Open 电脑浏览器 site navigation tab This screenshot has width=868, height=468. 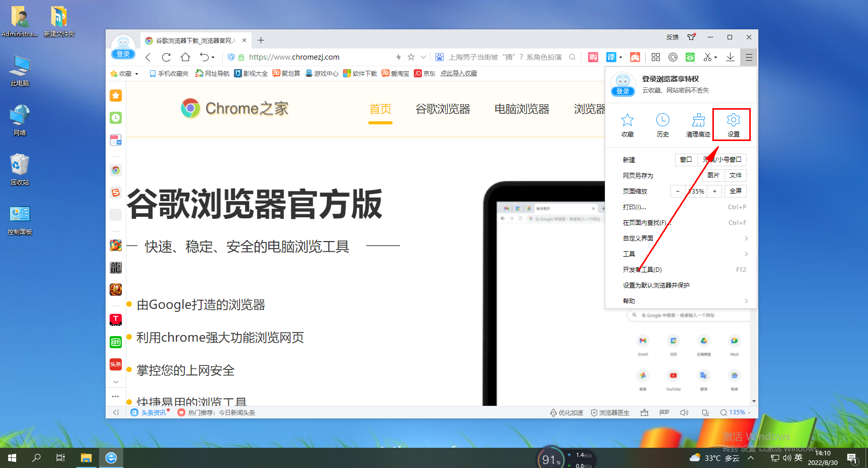[x=522, y=109]
